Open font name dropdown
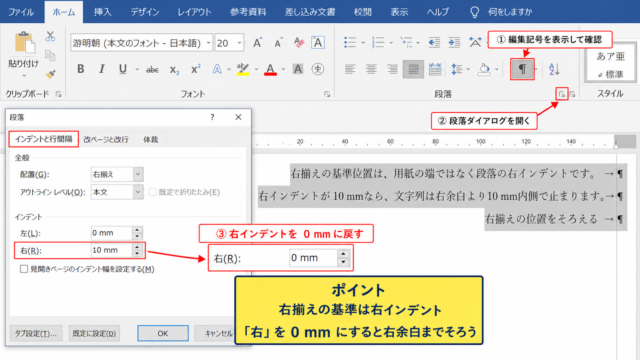640x360 pixels. [208, 43]
